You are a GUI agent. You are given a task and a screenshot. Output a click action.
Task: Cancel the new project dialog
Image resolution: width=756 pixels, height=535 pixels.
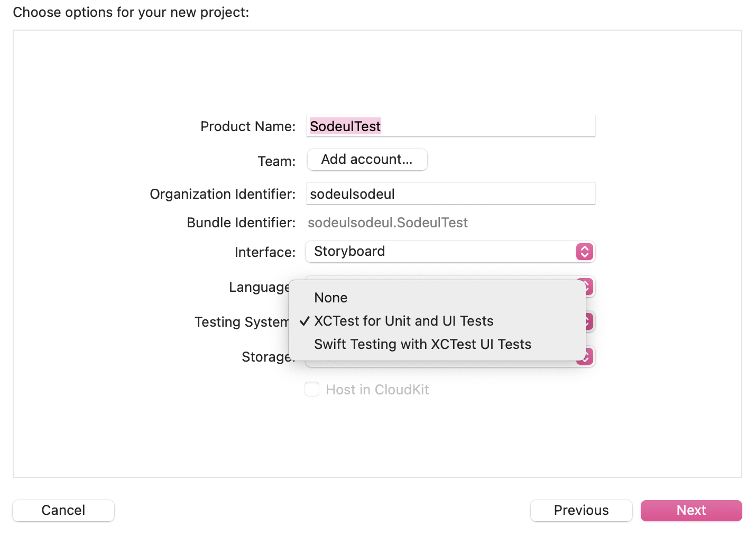point(63,510)
